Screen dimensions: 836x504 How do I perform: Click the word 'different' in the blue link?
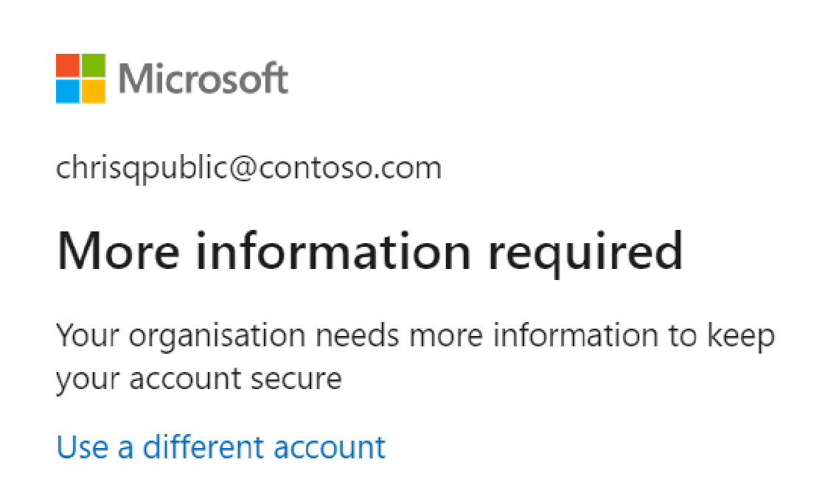point(204,447)
